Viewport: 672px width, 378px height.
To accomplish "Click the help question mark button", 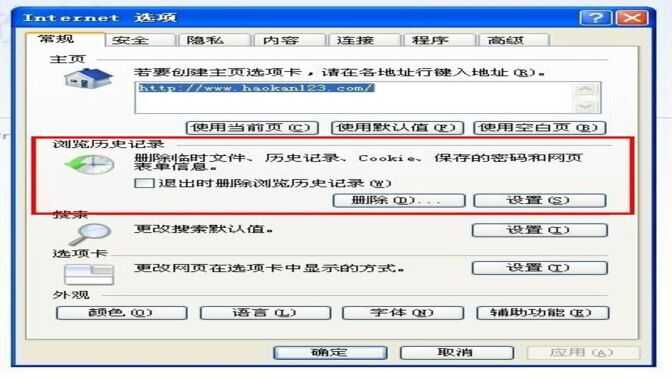I will click(596, 18).
